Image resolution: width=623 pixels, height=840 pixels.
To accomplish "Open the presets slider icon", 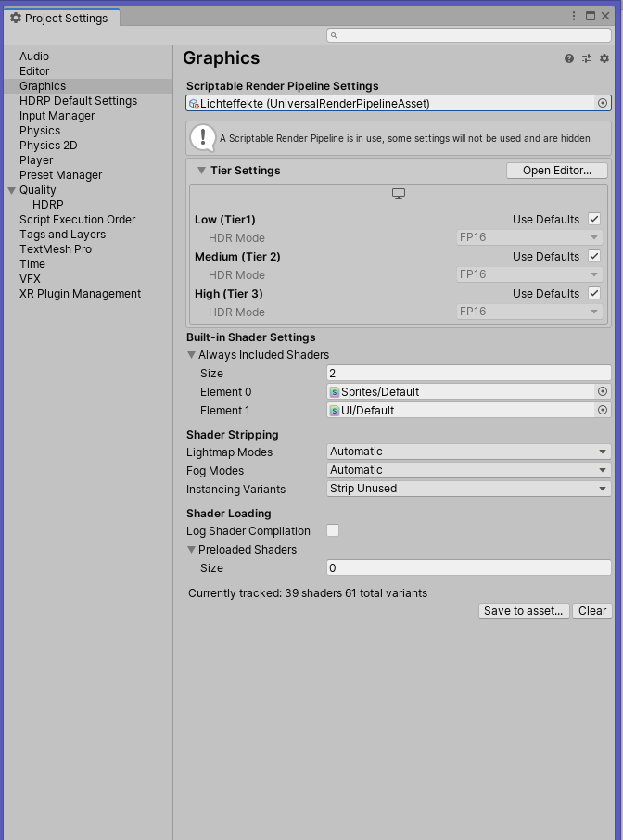I will click(x=587, y=58).
